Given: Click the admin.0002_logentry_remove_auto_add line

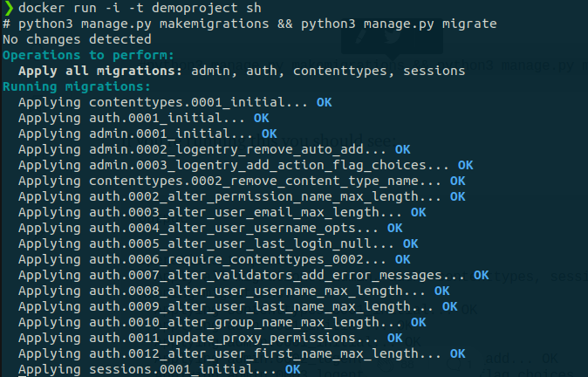Looking at the screenshot, I should click(x=214, y=150).
